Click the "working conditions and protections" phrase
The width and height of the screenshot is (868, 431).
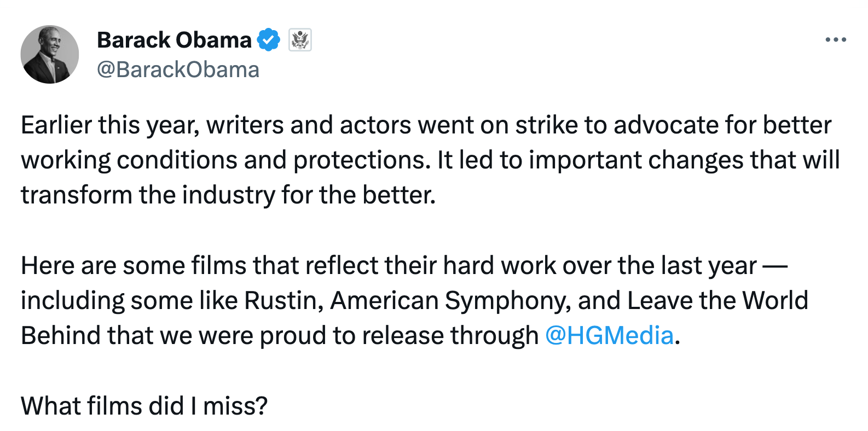coord(225,160)
